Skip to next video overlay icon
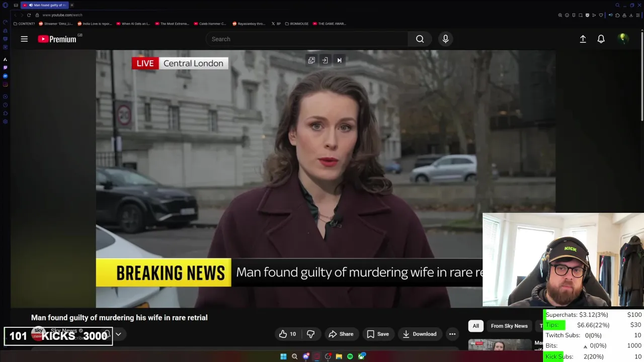Viewport: 644px width, 362px height. point(339,60)
